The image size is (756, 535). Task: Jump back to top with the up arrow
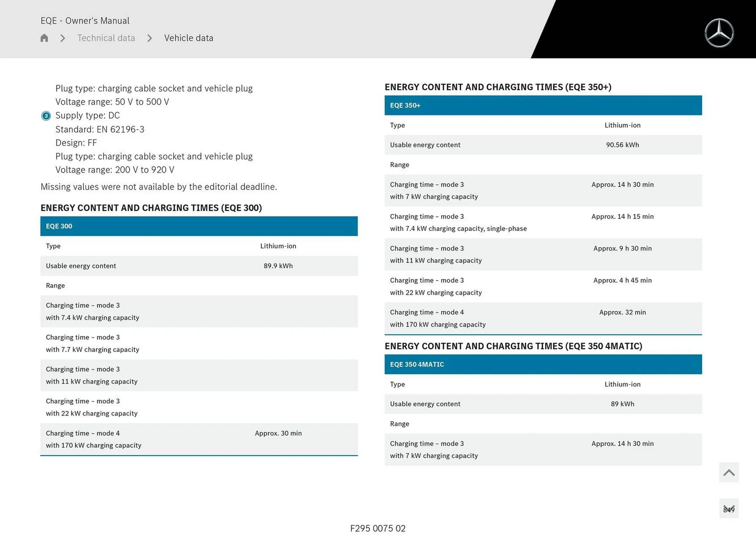[x=729, y=472]
